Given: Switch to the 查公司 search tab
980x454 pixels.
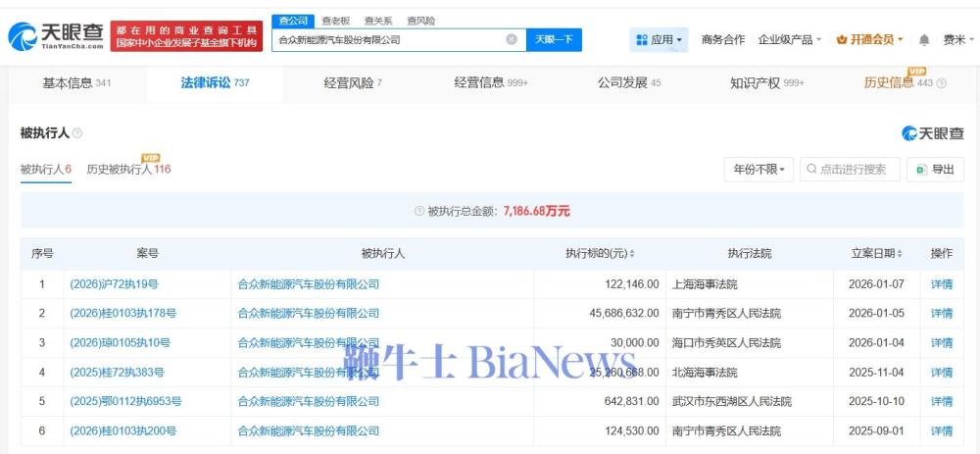Looking at the screenshot, I should pyautogui.click(x=293, y=21).
